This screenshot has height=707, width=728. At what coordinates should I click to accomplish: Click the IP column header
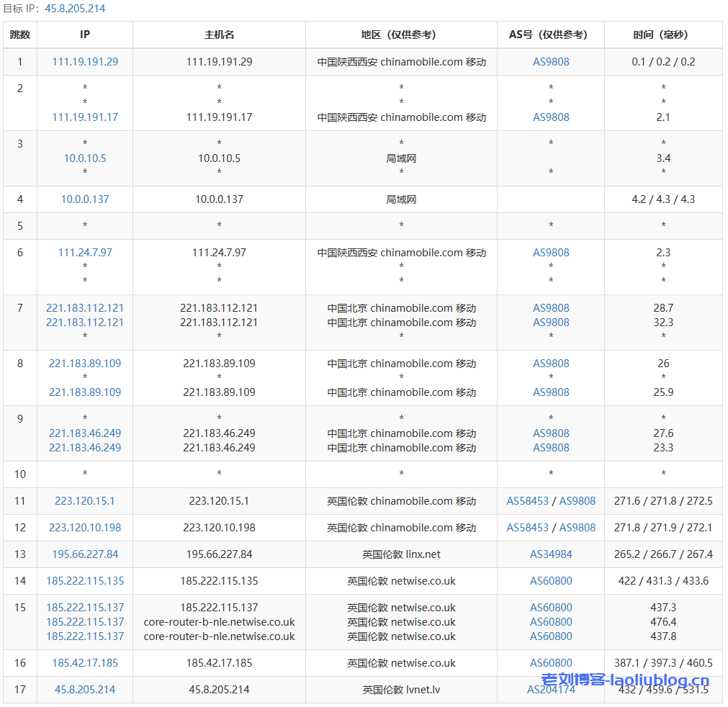pos(84,34)
